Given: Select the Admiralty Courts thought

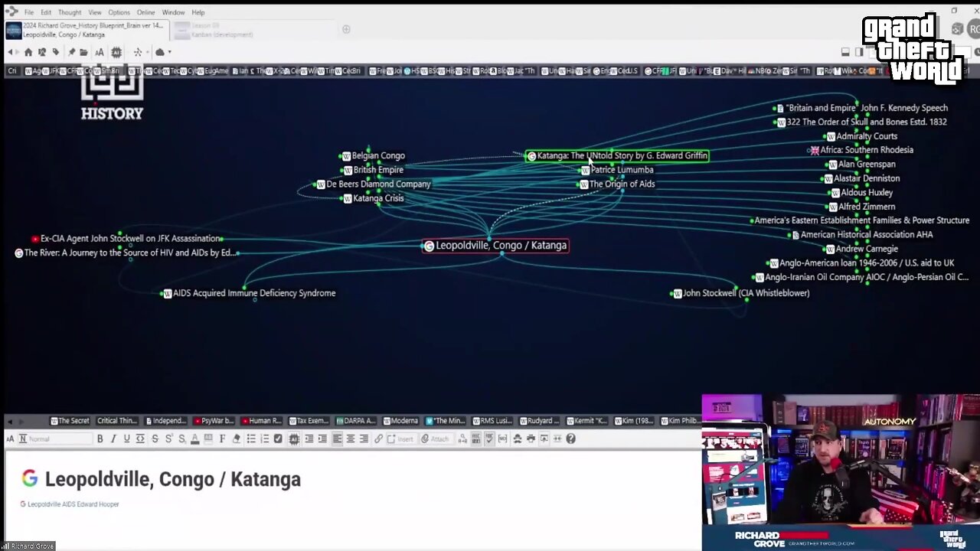Looking at the screenshot, I should 867,136.
